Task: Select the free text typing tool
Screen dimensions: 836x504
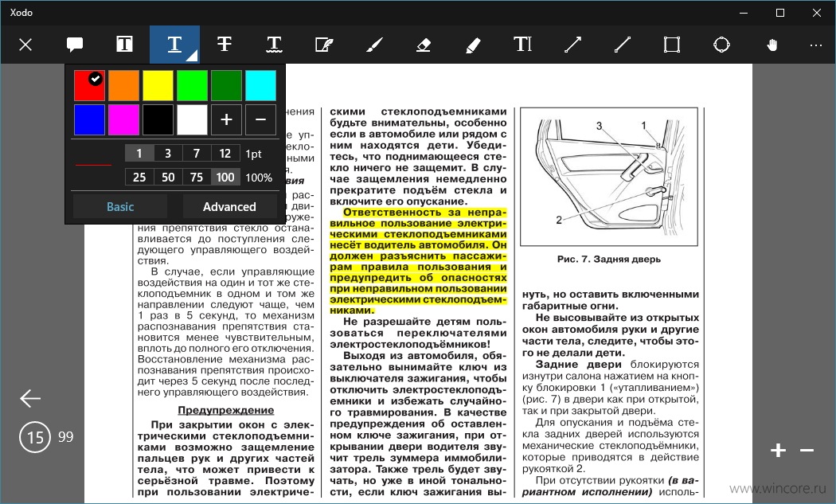Action: (522, 45)
